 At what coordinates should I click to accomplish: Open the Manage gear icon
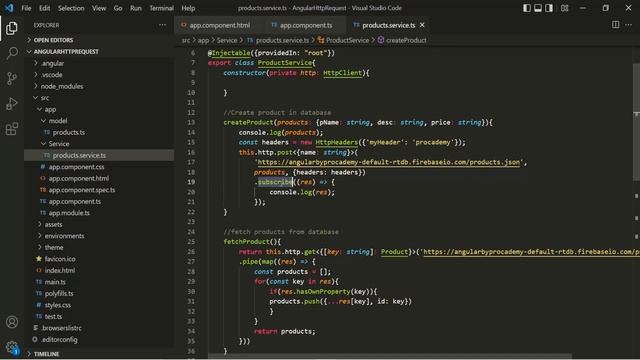pos(12,347)
